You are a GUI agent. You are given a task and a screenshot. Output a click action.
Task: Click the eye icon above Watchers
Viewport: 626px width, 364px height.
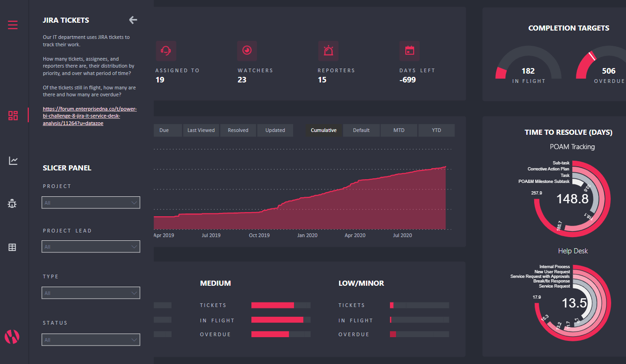[x=247, y=50]
